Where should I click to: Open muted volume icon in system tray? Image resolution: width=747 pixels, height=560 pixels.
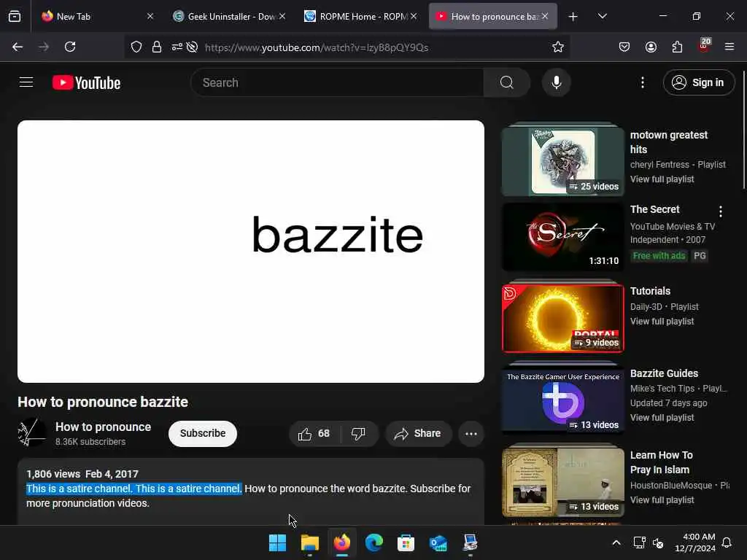658,542
